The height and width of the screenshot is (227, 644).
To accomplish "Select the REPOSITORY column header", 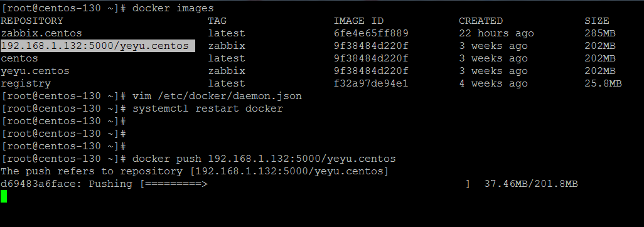I will (32, 21).
